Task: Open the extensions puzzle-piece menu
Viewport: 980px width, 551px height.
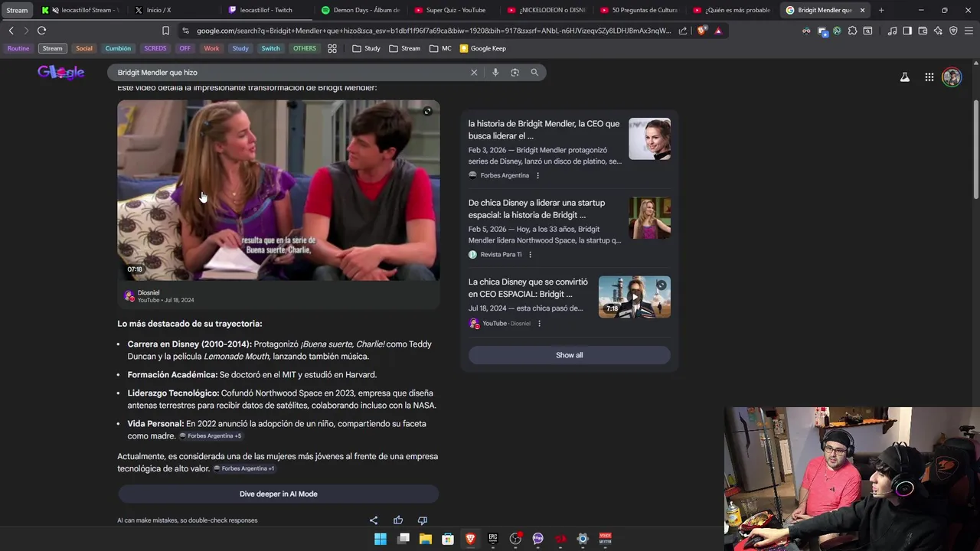Action: point(852,31)
